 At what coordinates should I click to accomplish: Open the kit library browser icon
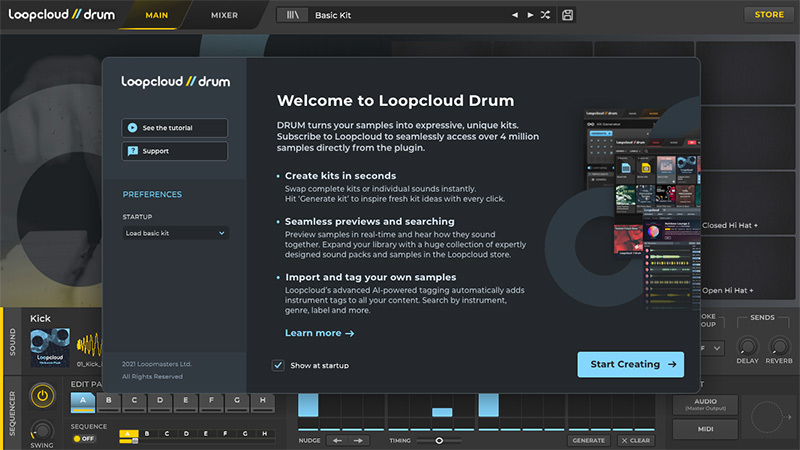293,15
